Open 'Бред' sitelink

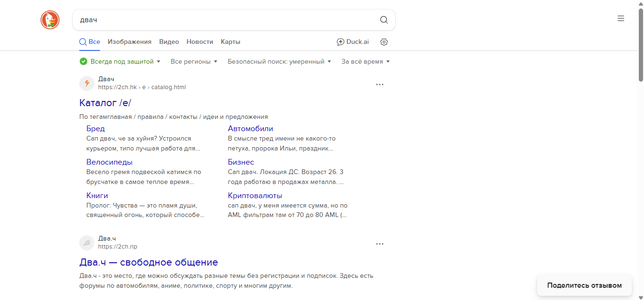click(x=95, y=128)
